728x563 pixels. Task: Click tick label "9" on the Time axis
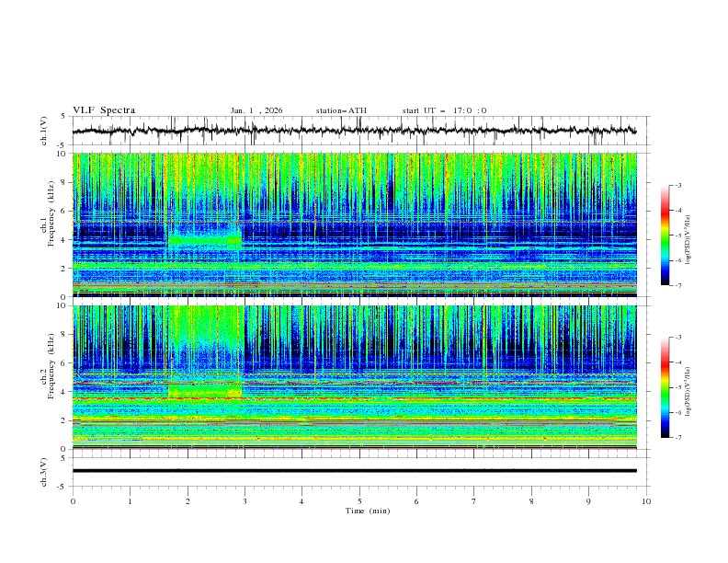pos(588,501)
